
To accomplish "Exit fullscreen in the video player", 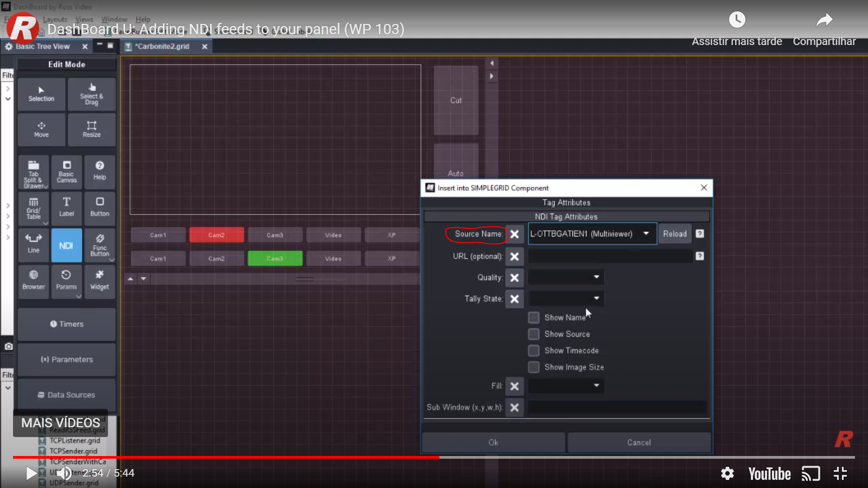I will pyautogui.click(x=840, y=473).
